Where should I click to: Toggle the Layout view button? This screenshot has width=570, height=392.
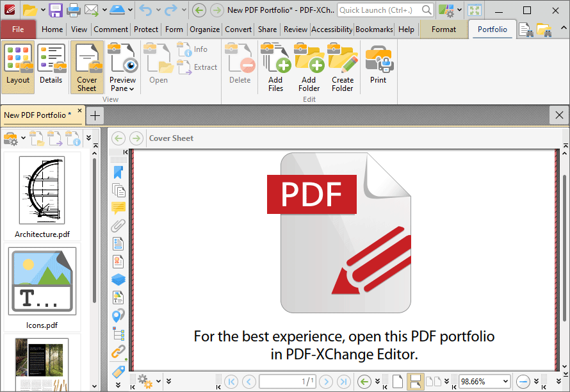pos(18,67)
